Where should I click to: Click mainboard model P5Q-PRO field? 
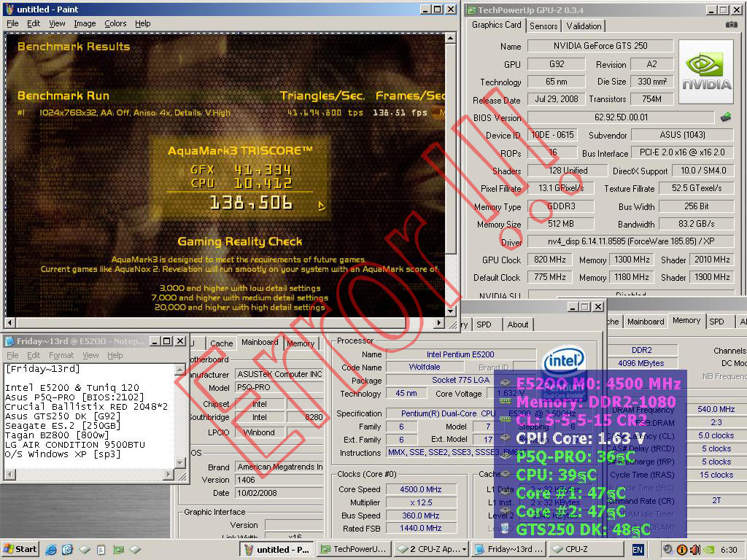click(x=279, y=388)
